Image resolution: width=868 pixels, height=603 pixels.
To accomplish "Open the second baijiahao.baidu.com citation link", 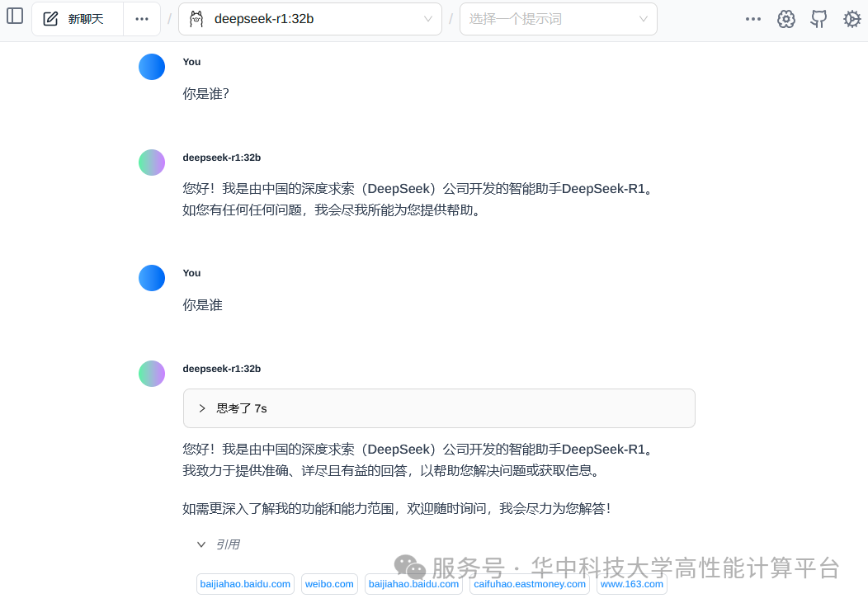I will (414, 584).
